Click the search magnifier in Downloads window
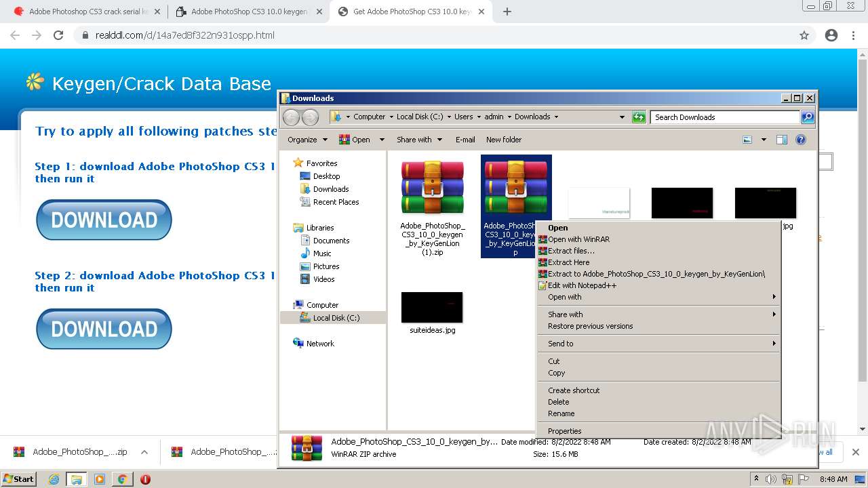Screen dimensions: 868x488 [x=807, y=117]
